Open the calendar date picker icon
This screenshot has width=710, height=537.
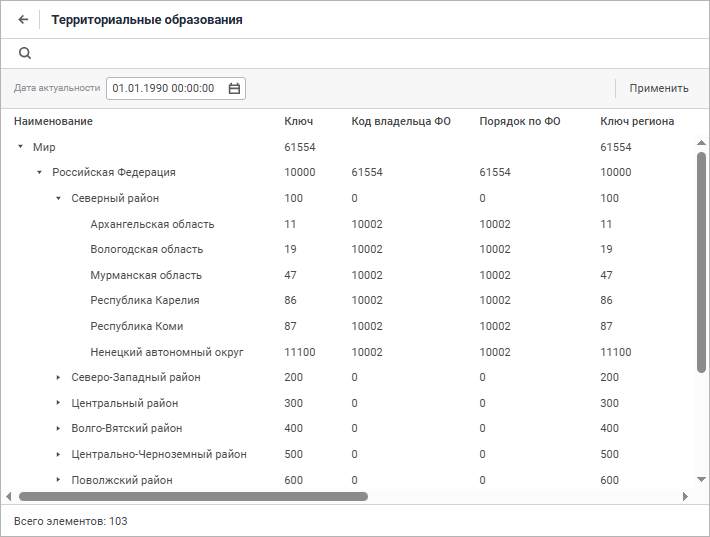(234, 88)
